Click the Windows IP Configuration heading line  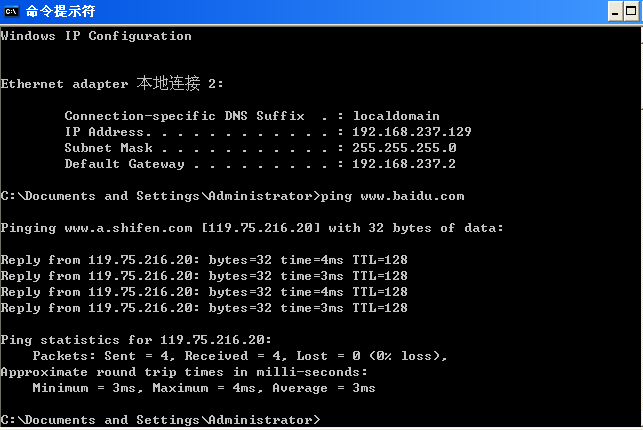96,36
